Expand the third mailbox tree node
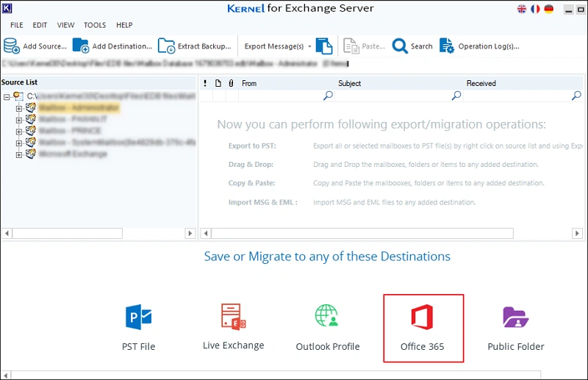Image resolution: width=588 pixels, height=380 pixels. coord(19,132)
